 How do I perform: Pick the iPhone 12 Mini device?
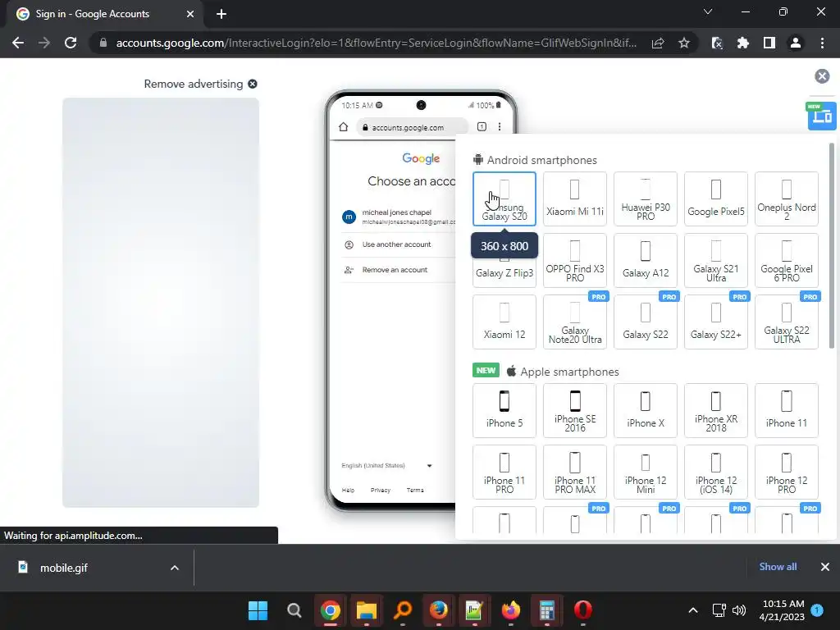point(646,472)
